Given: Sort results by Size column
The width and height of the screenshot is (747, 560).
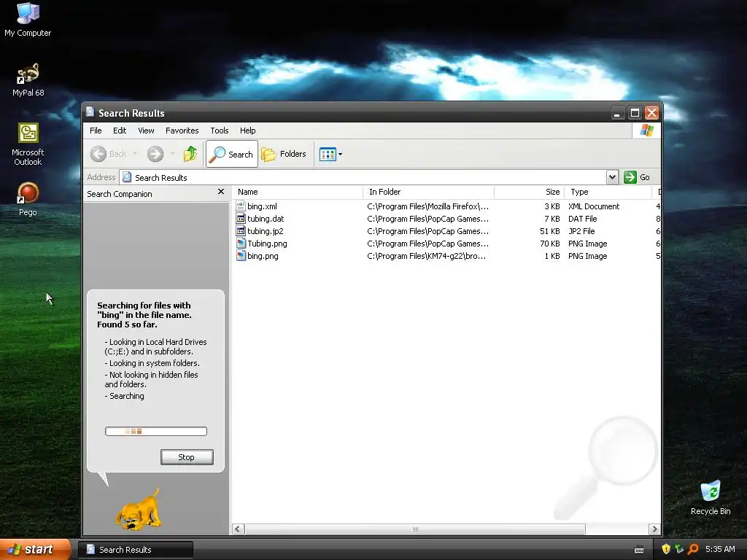Looking at the screenshot, I should pyautogui.click(x=530, y=192).
